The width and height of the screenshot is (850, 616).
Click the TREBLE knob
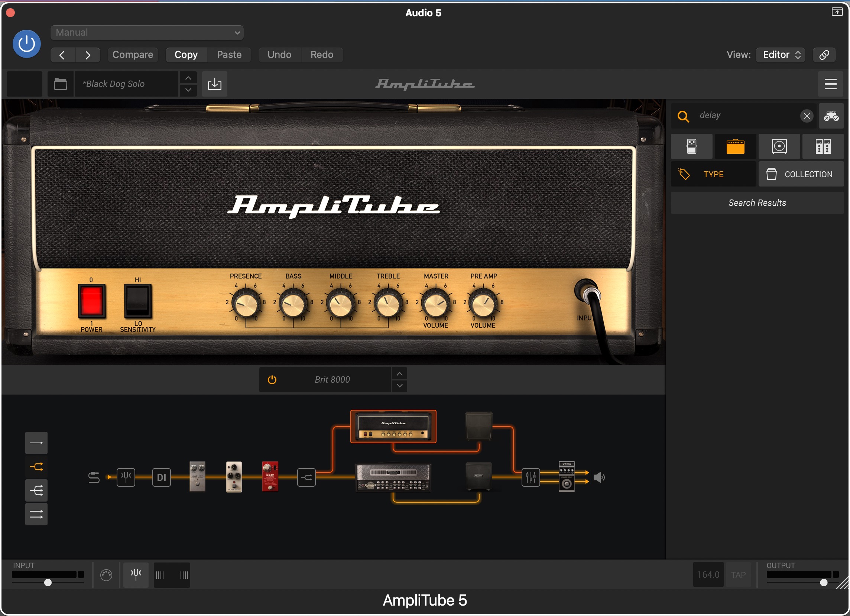[x=388, y=304]
